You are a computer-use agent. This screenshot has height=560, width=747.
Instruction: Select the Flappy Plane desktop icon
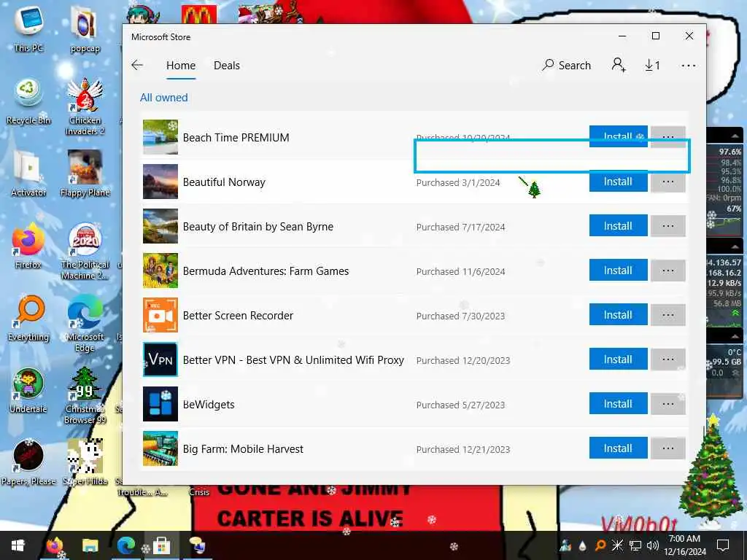[85, 174]
